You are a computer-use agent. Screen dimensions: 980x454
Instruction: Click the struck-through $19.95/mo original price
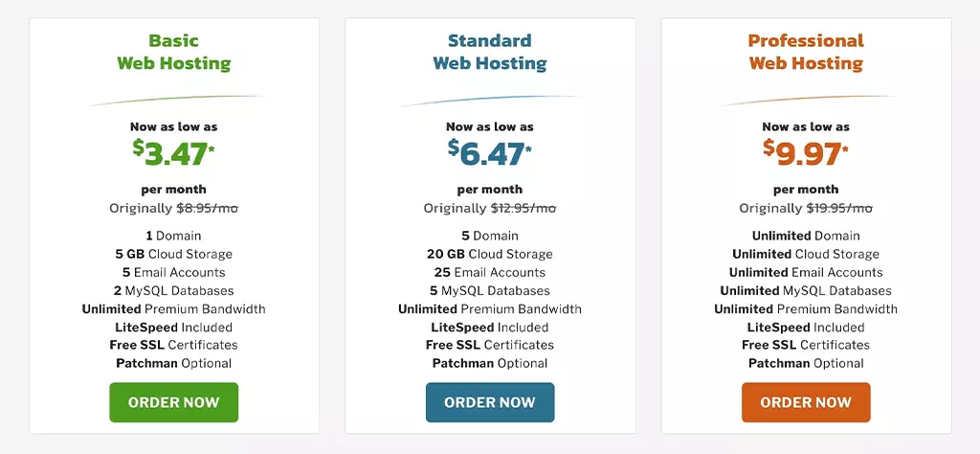pos(839,208)
